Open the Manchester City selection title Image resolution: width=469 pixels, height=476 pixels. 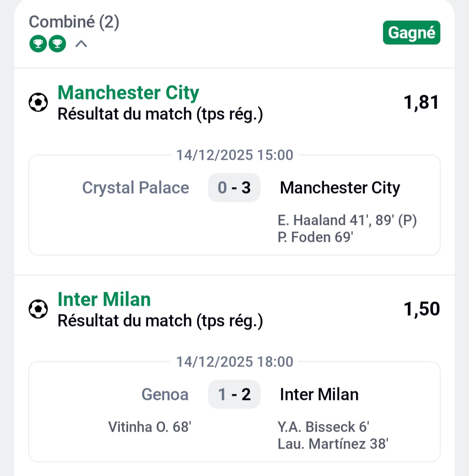[x=128, y=93]
